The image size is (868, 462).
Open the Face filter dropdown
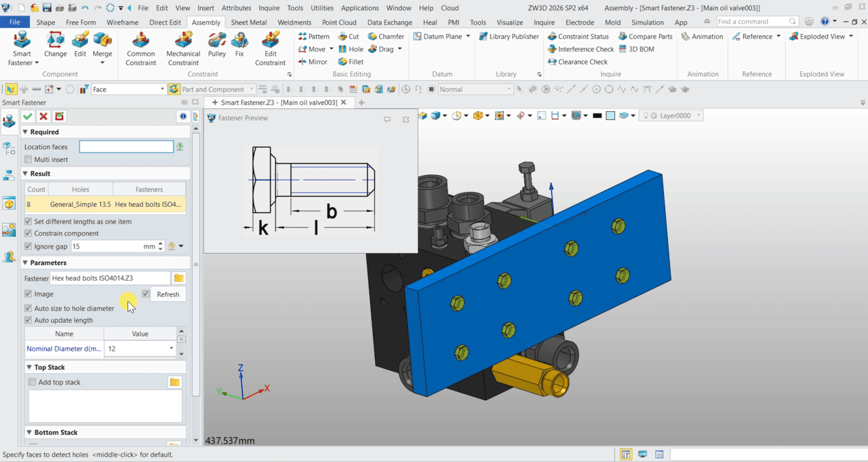coord(163,89)
